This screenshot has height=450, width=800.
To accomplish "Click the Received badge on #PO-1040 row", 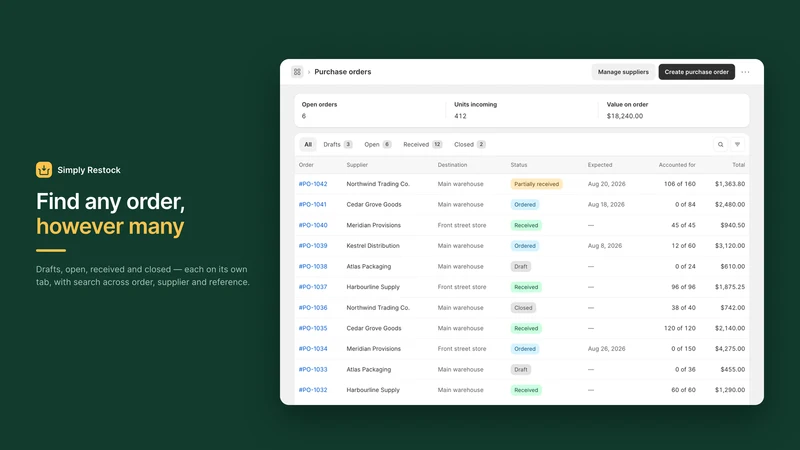I will (x=526, y=225).
